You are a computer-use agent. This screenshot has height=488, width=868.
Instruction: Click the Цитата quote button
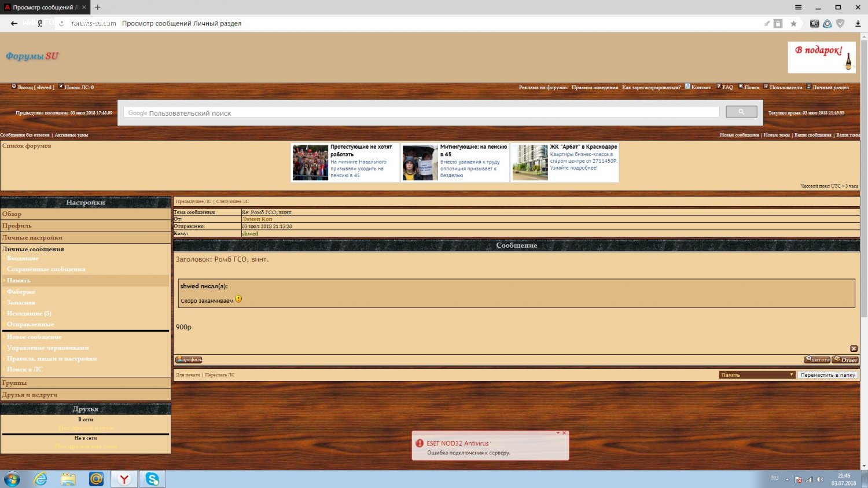(x=817, y=360)
